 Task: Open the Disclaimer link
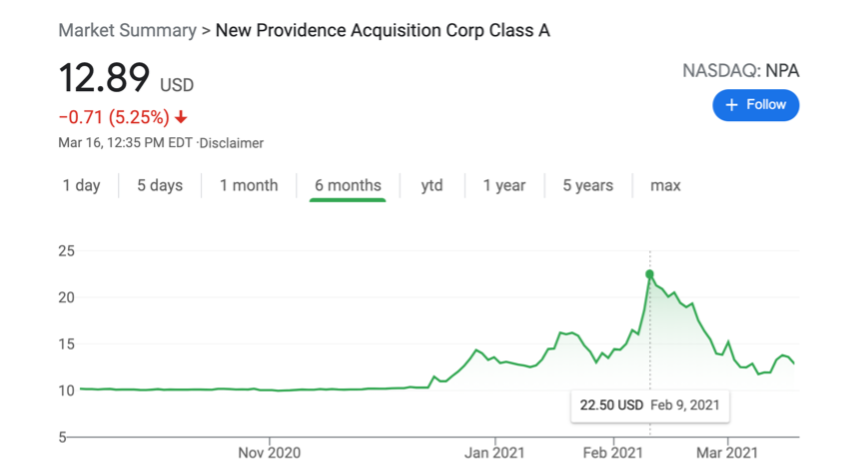pyautogui.click(x=232, y=143)
